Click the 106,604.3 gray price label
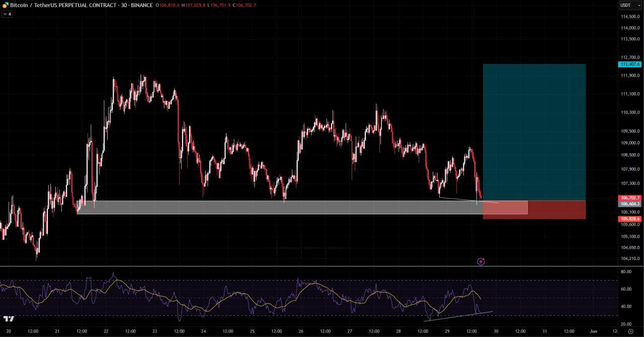The width and height of the screenshot is (644, 337). click(x=630, y=204)
